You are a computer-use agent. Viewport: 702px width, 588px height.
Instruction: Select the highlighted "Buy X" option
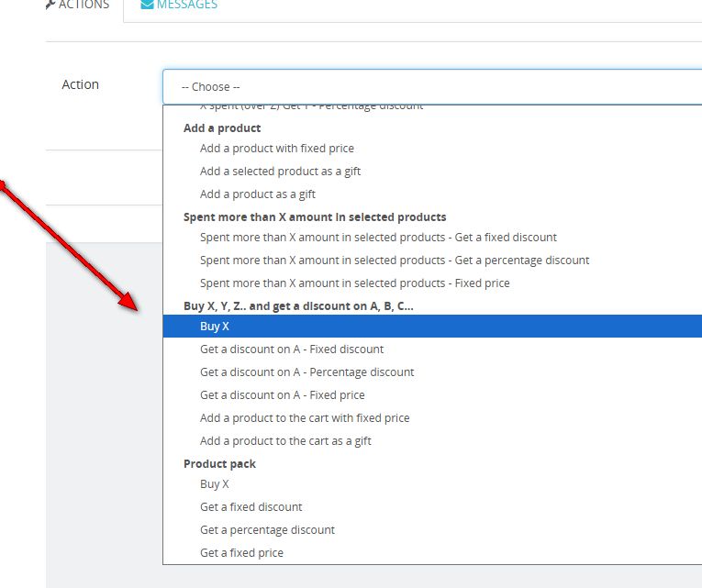click(215, 327)
